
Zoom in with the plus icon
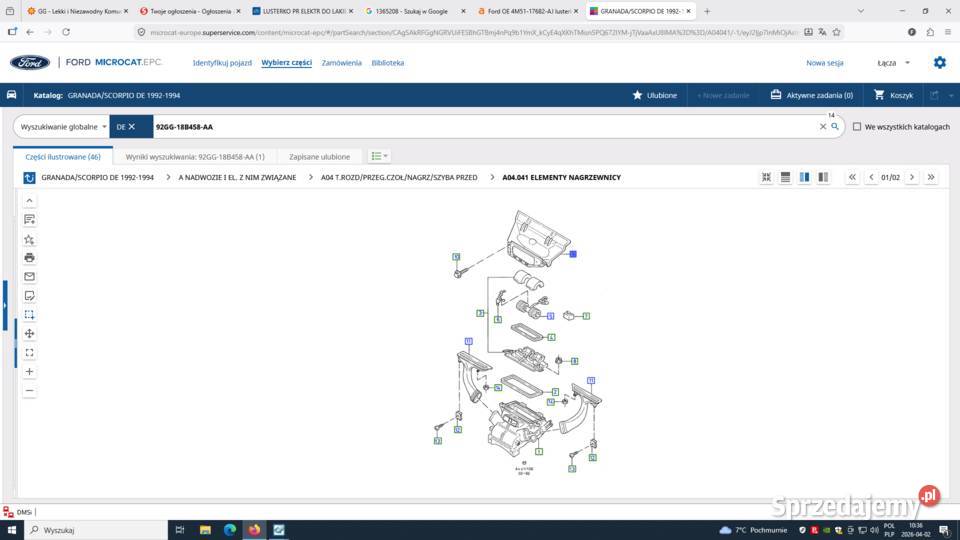pos(29,371)
